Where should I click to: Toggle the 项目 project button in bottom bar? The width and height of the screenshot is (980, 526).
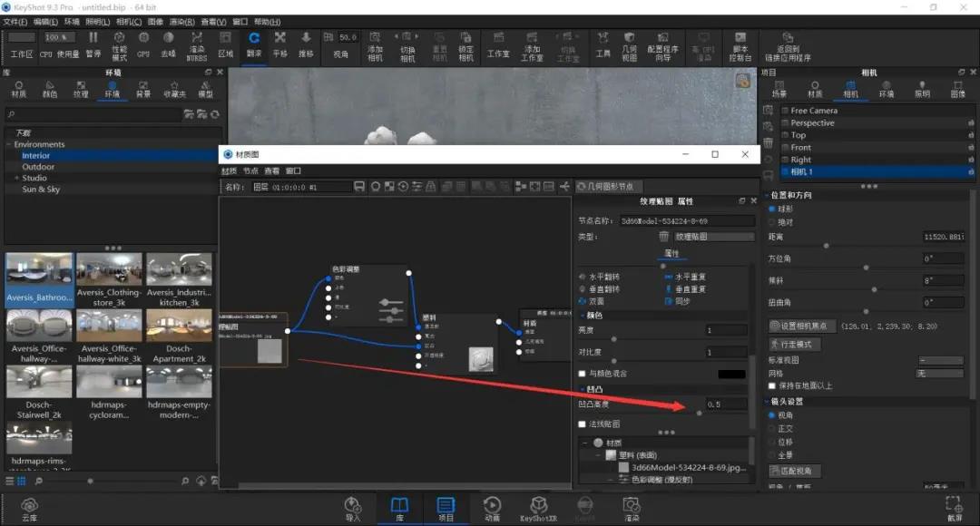click(x=446, y=509)
